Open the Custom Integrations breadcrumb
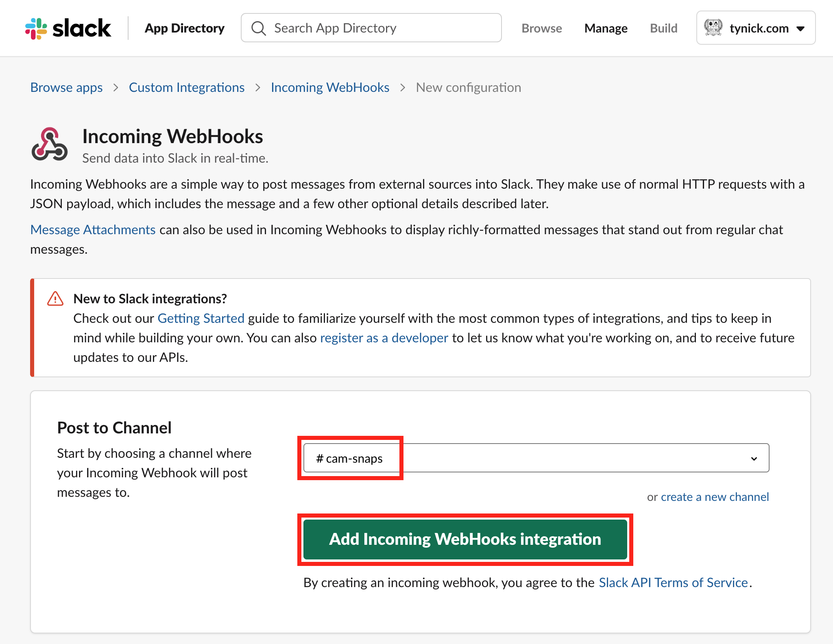 [187, 87]
